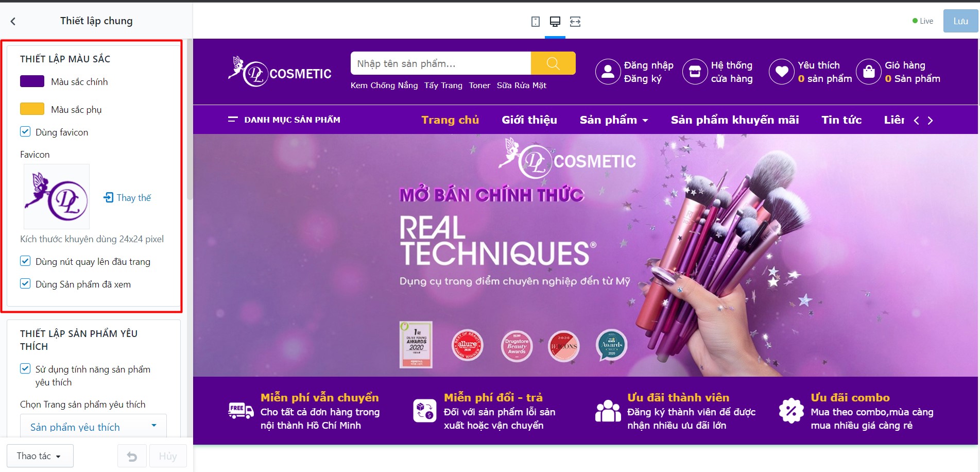The image size is (980, 472).
Task: Click Thay thế favicon link
Action: pyautogui.click(x=127, y=197)
